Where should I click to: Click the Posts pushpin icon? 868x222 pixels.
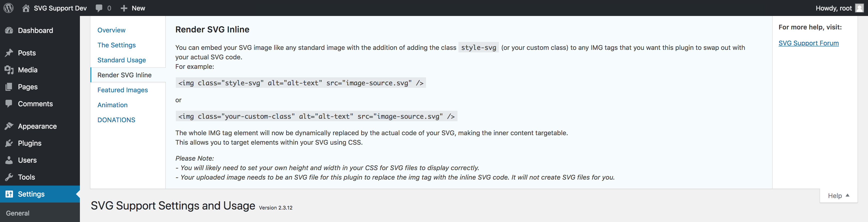pos(9,53)
